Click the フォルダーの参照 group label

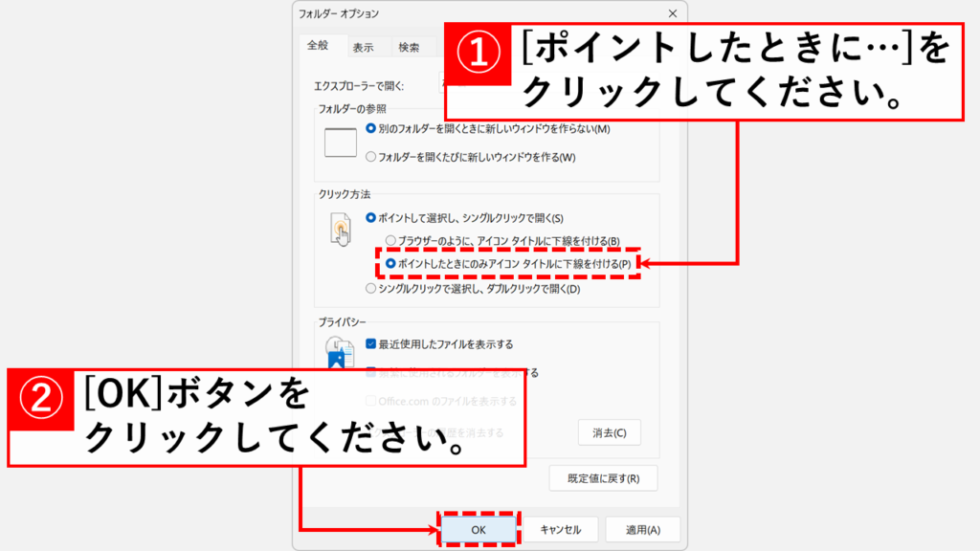[352, 109]
